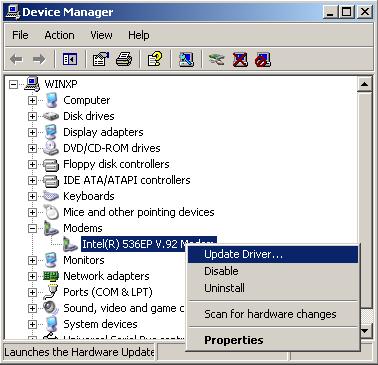The height and width of the screenshot is (365, 378).
Task: Expand the Monitors node
Action: click(32, 260)
